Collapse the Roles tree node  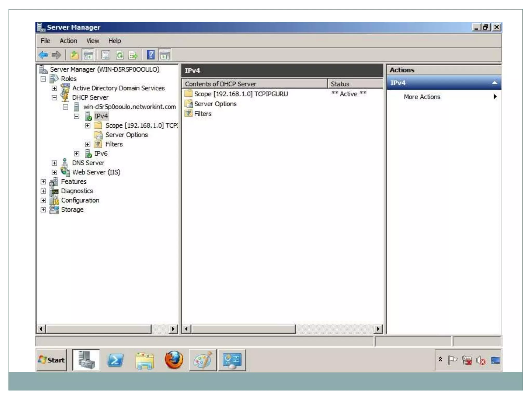(x=43, y=79)
